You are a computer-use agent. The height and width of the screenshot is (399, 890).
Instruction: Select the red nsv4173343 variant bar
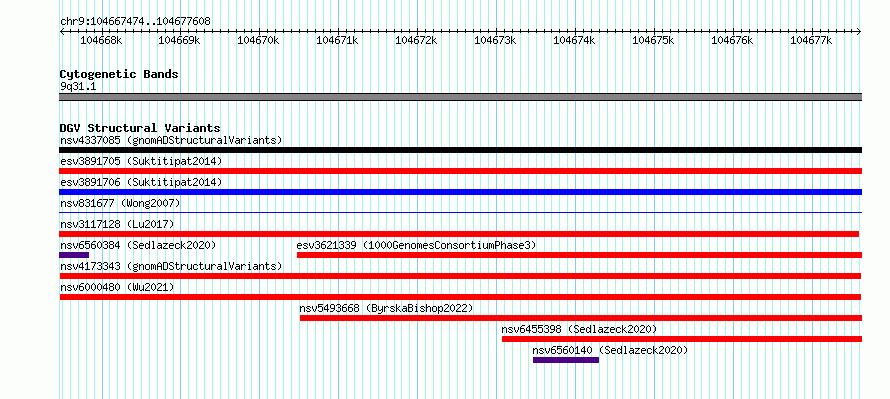460,276
